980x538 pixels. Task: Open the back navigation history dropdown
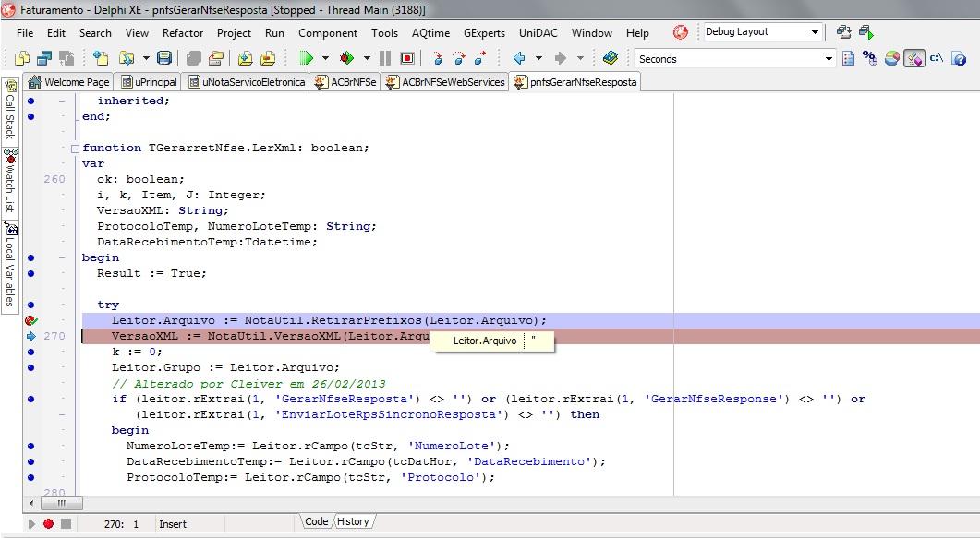point(538,58)
